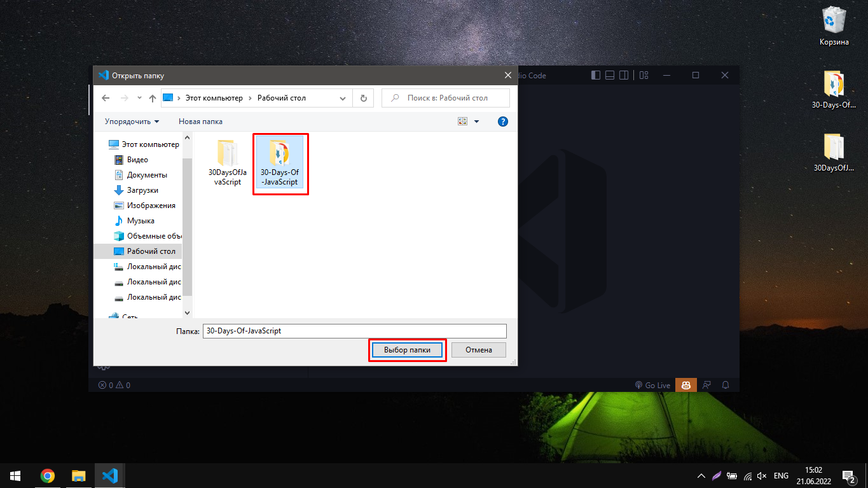Screen dimensions: 868x488
Task: Click the Выбор папки button
Action: [408, 350]
